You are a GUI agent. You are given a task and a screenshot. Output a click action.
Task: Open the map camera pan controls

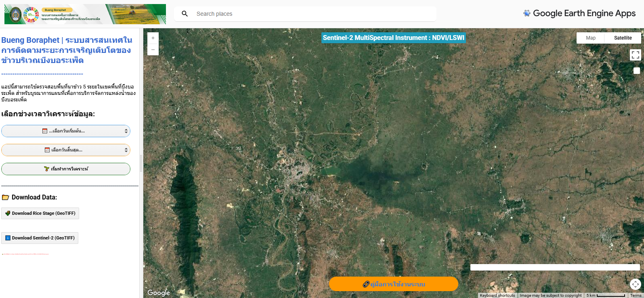point(635,284)
